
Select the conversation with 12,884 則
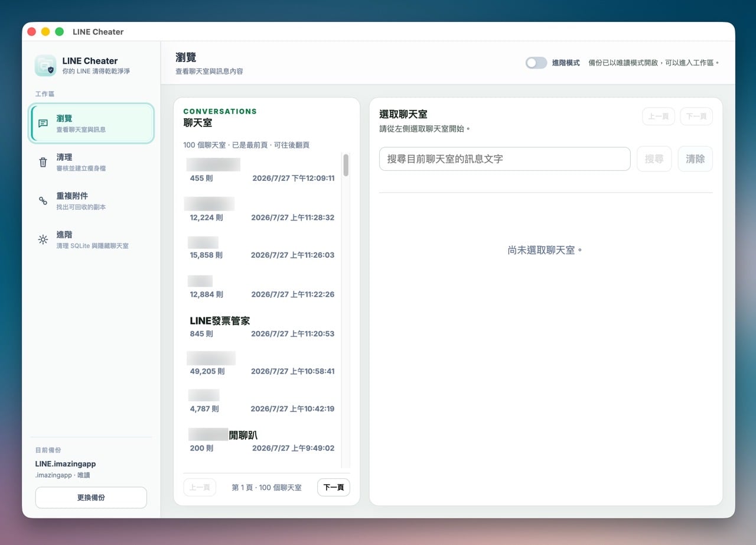point(262,288)
